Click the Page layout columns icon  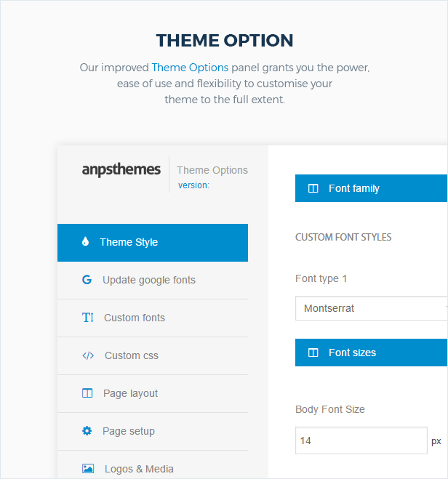(87, 393)
